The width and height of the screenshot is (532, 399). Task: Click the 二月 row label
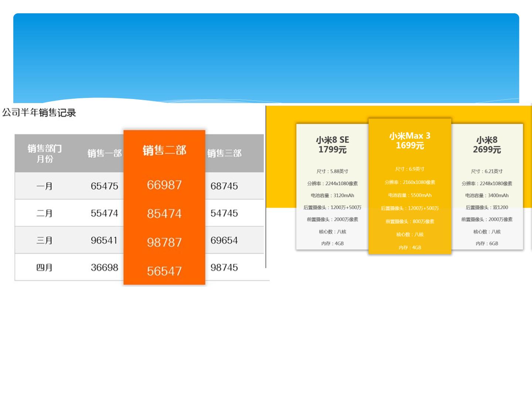(44, 214)
